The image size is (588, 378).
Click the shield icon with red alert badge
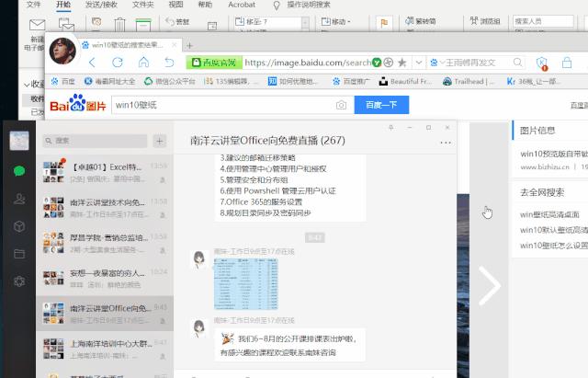pyautogui.click(x=542, y=63)
